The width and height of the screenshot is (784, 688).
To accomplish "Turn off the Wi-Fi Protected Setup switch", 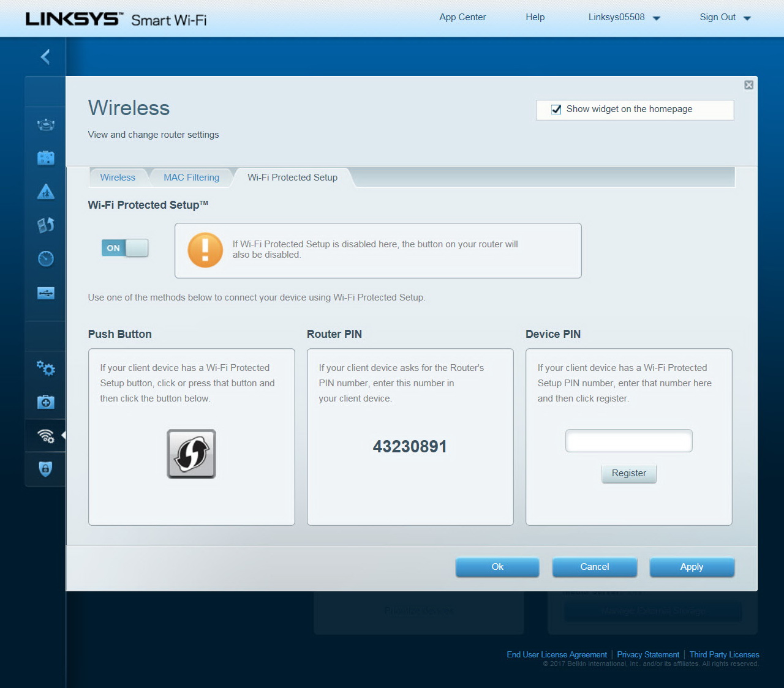I will coord(125,248).
